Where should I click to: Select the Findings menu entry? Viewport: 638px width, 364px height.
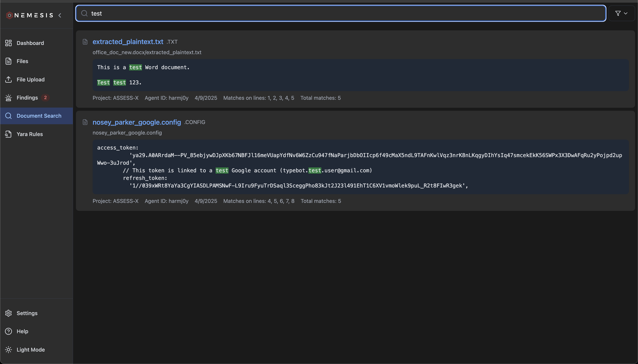(27, 97)
